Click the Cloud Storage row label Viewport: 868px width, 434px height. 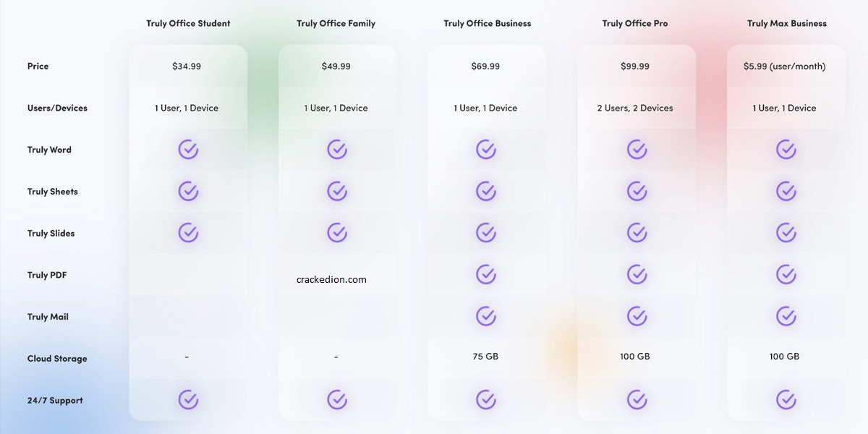[x=57, y=359]
